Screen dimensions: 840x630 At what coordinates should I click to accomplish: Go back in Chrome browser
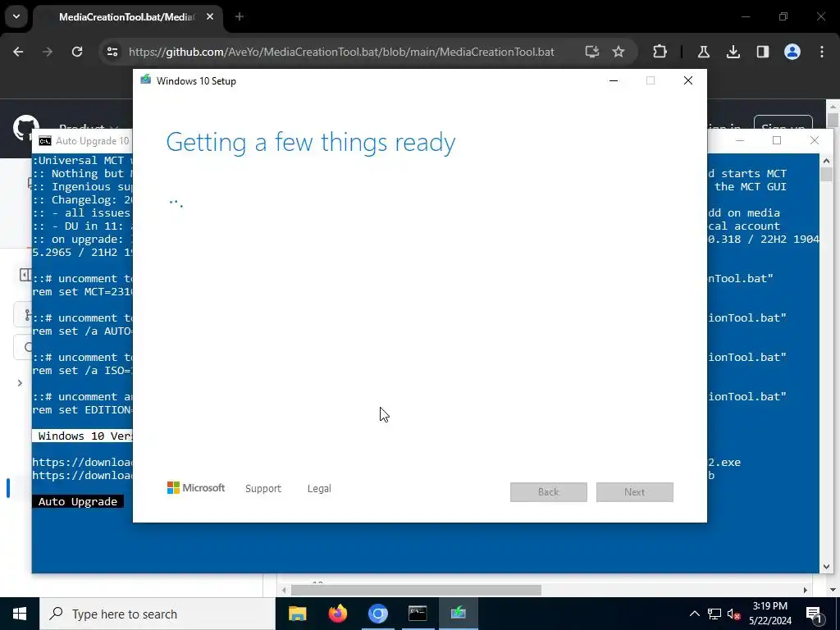pos(18,52)
